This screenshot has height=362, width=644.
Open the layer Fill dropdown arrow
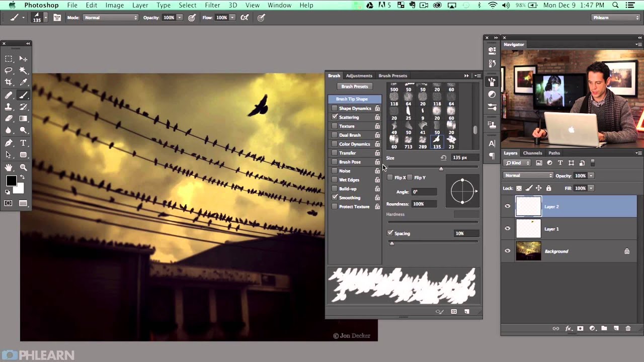click(591, 188)
